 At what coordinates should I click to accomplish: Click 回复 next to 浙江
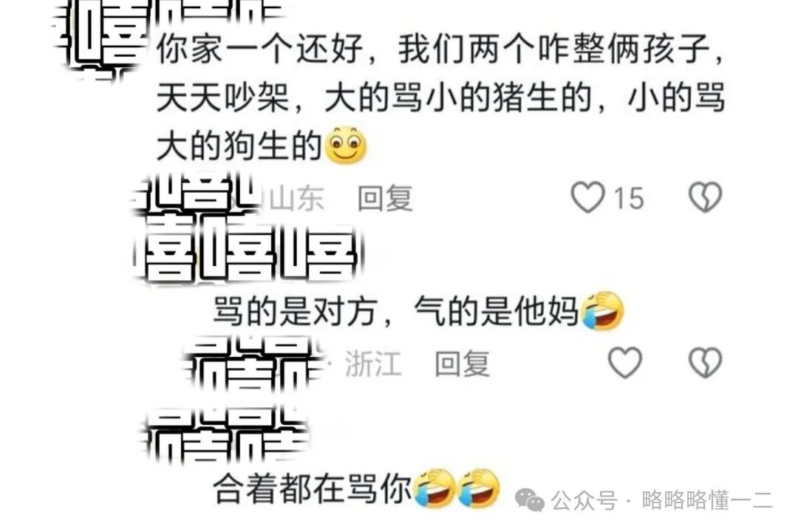pyautogui.click(x=462, y=364)
